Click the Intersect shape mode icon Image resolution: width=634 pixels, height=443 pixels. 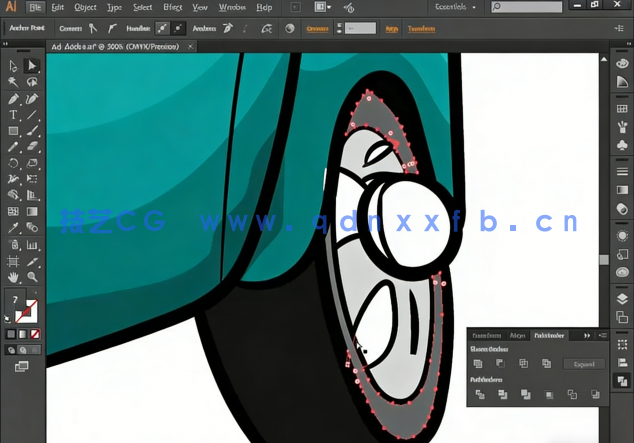tap(523, 363)
